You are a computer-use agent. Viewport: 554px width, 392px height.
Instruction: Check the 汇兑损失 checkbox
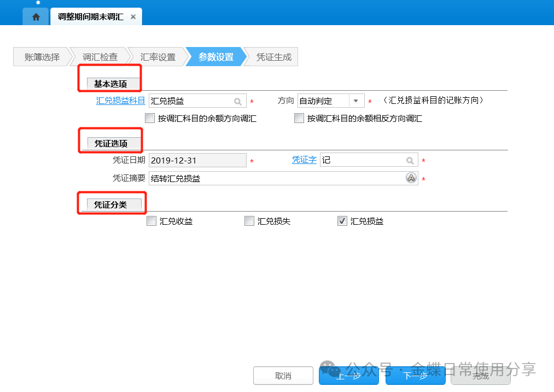[249, 221]
